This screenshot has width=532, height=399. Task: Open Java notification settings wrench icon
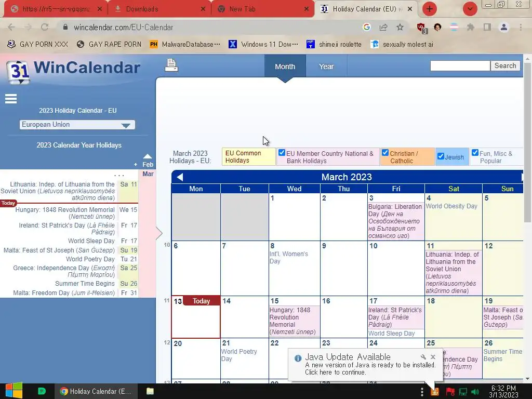click(x=423, y=356)
